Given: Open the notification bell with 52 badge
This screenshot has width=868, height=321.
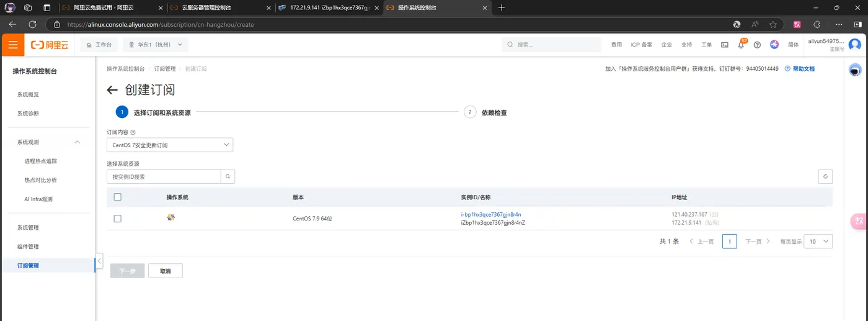Looking at the screenshot, I should 740,45.
